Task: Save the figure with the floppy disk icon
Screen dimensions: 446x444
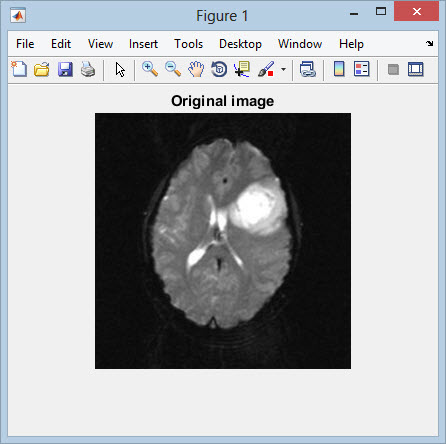Action: pyautogui.click(x=65, y=69)
